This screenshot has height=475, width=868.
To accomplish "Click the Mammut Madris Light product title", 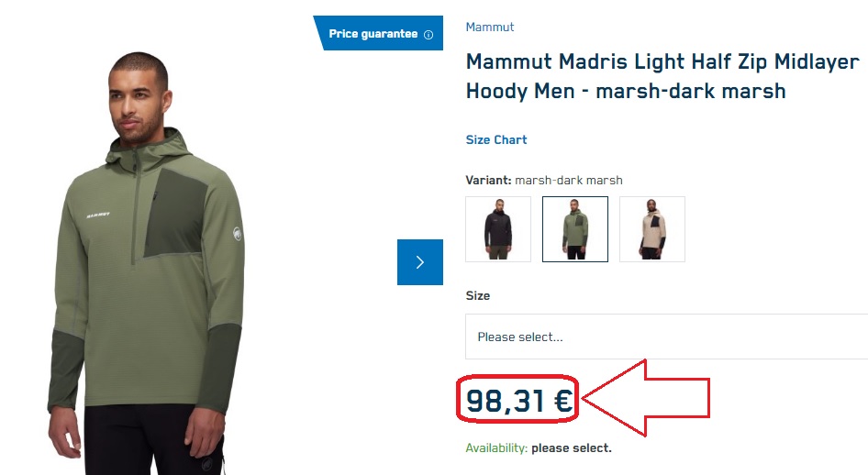I will (662, 77).
